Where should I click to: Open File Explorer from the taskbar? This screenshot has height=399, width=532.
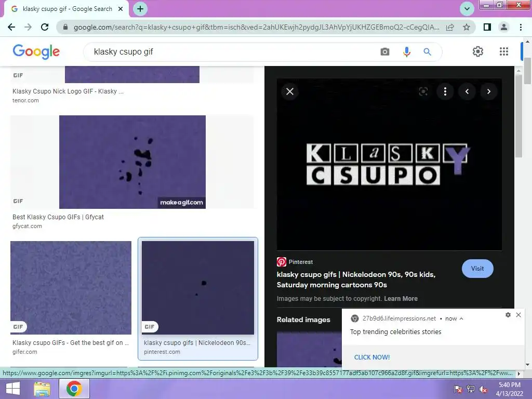click(x=42, y=389)
